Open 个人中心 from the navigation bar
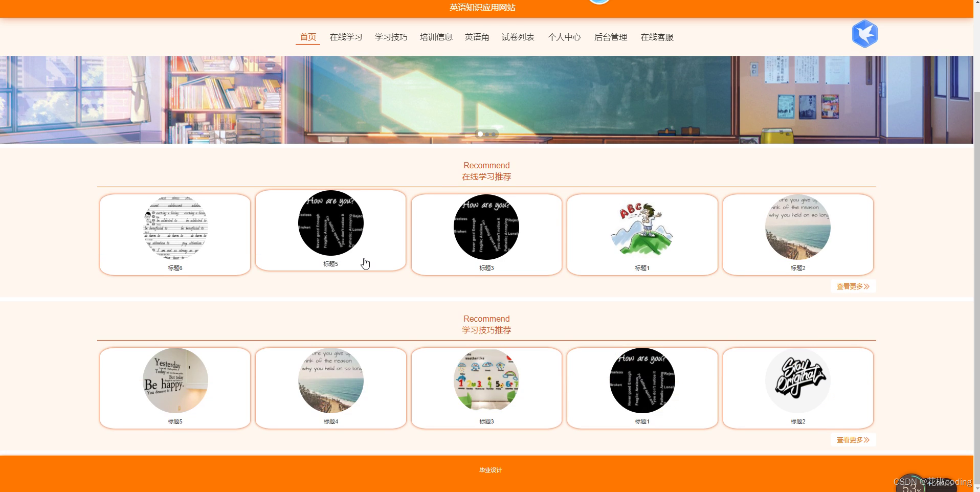The width and height of the screenshot is (980, 492). [565, 37]
